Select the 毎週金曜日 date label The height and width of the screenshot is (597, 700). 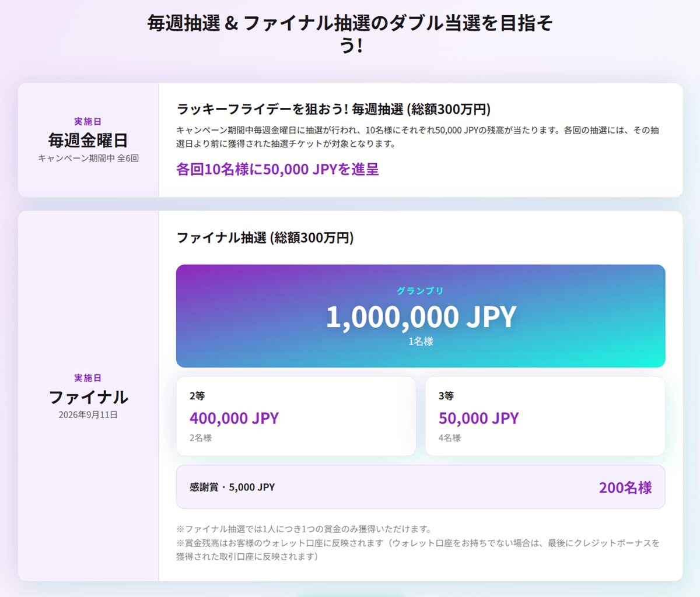pyautogui.click(x=88, y=140)
